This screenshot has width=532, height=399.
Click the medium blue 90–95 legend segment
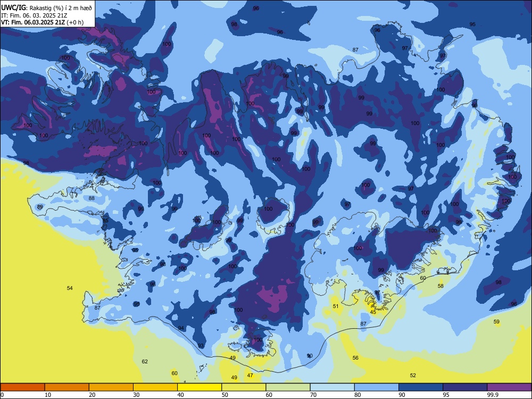(421, 387)
